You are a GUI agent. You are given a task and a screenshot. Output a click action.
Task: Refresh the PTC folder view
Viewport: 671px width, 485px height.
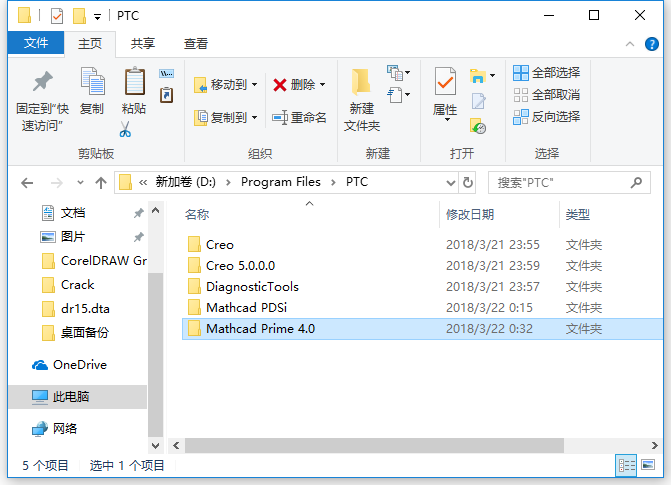[468, 183]
